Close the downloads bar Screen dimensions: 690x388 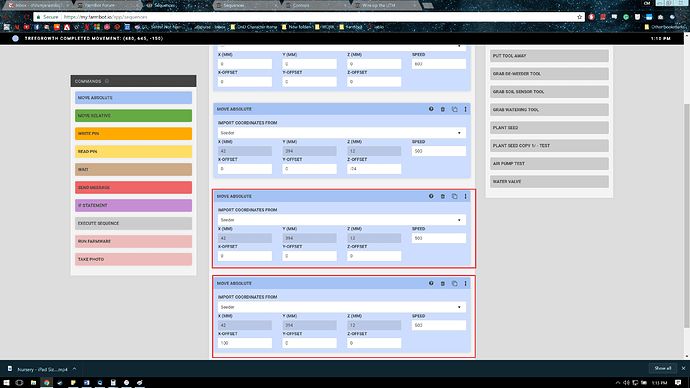point(683,368)
